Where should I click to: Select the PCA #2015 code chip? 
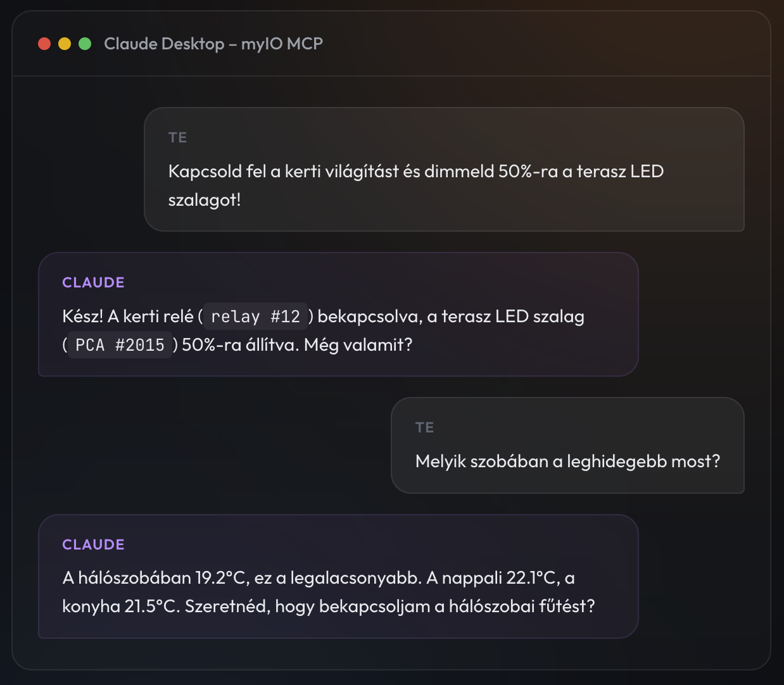(x=119, y=344)
